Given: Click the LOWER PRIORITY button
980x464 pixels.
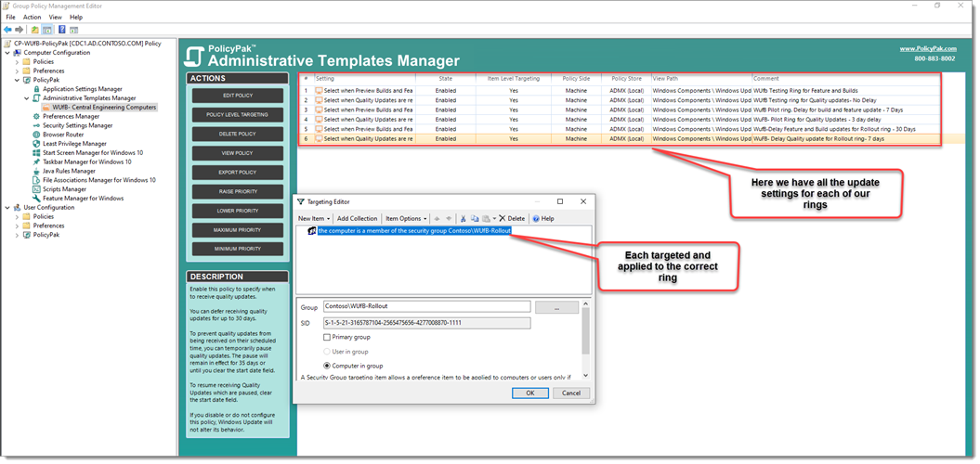Looking at the screenshot, I should pos(238,211).
